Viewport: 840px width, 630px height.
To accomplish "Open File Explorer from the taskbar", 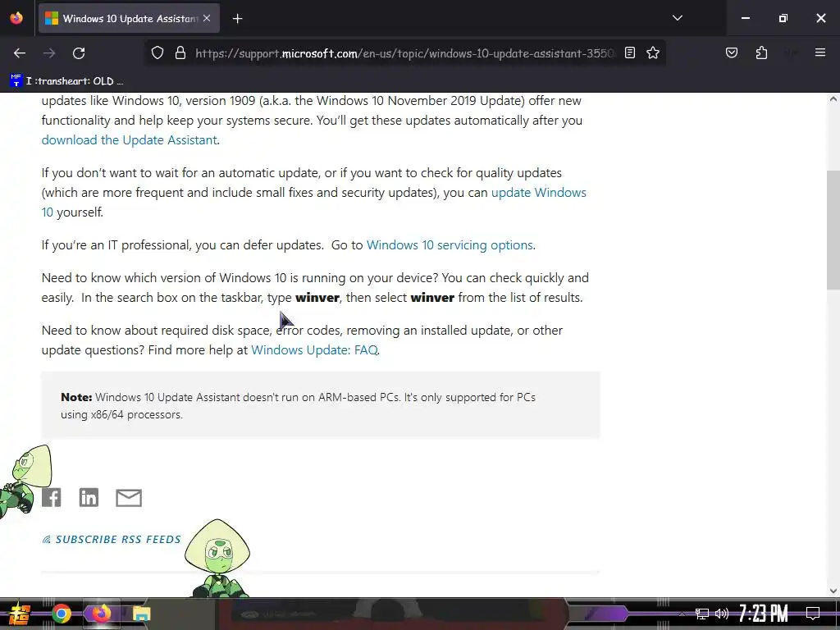I will (x=141, y=614).
